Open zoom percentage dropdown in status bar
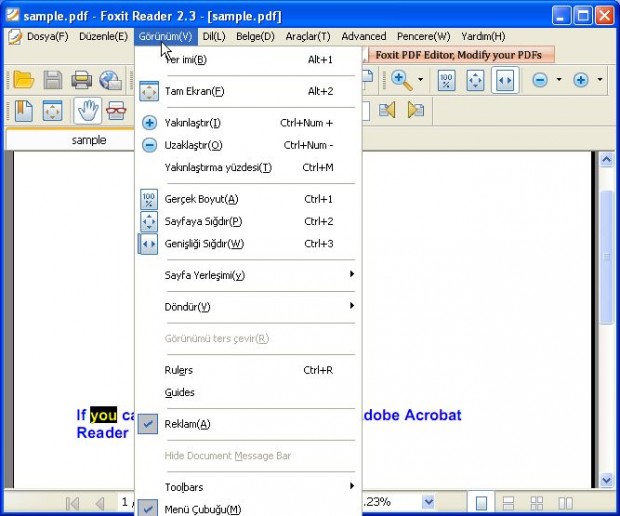 (428, 502)
